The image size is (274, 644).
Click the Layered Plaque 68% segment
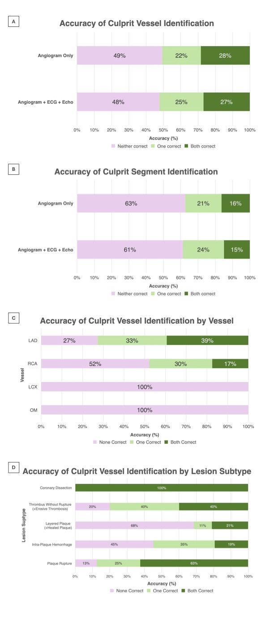(x=134, y=525)
